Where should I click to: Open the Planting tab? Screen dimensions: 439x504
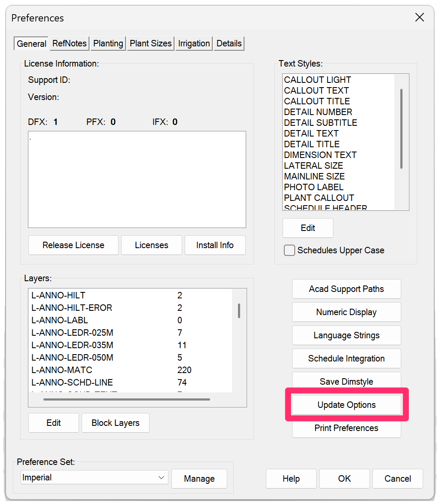108,43
